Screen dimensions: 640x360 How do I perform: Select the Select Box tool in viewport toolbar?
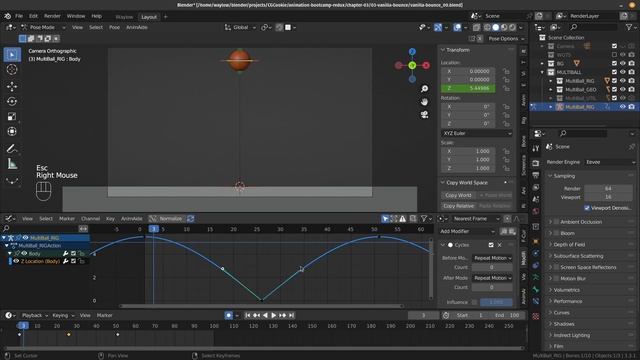(12, 54)
